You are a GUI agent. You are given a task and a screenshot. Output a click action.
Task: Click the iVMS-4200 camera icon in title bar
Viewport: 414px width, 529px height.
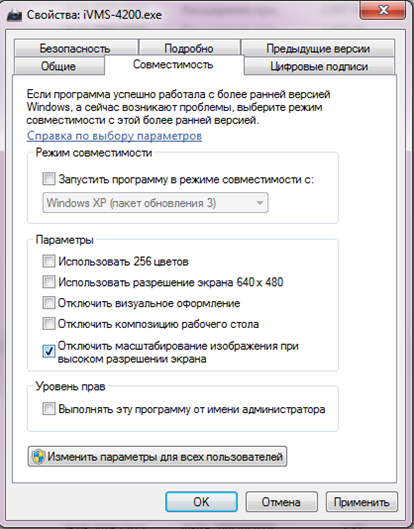click(14, 15)
